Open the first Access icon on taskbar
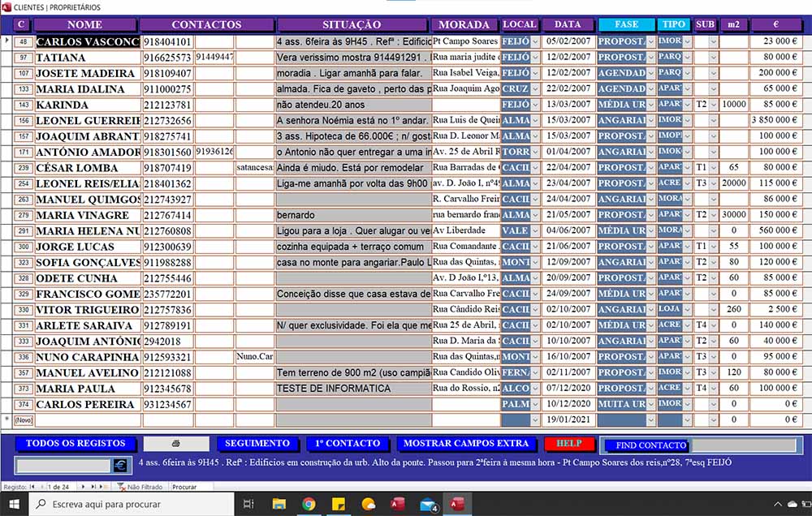 (398, 504)
